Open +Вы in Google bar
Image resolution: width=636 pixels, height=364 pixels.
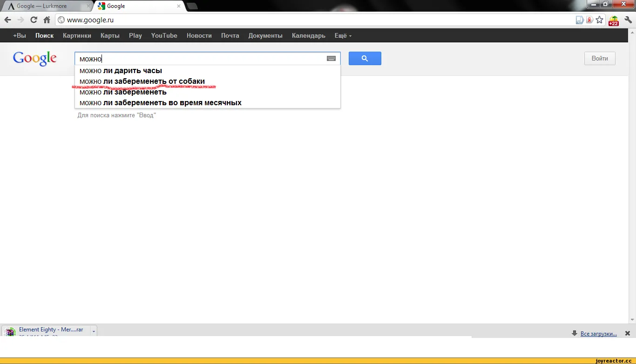[x=20, y=35]
